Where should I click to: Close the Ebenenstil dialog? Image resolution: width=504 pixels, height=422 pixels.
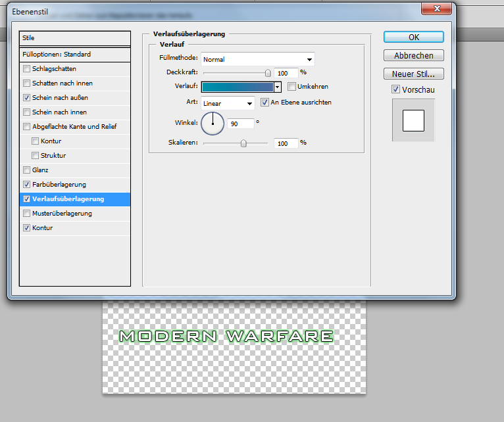click(436, 9)
